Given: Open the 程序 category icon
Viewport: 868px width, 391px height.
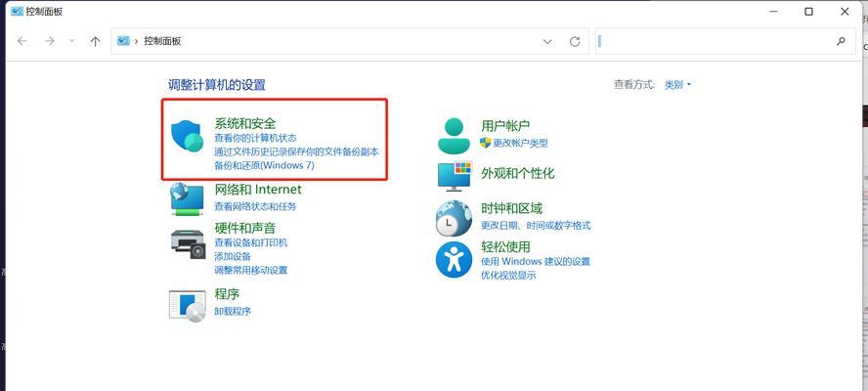Looking at the screenshot, I should (187, 306).
